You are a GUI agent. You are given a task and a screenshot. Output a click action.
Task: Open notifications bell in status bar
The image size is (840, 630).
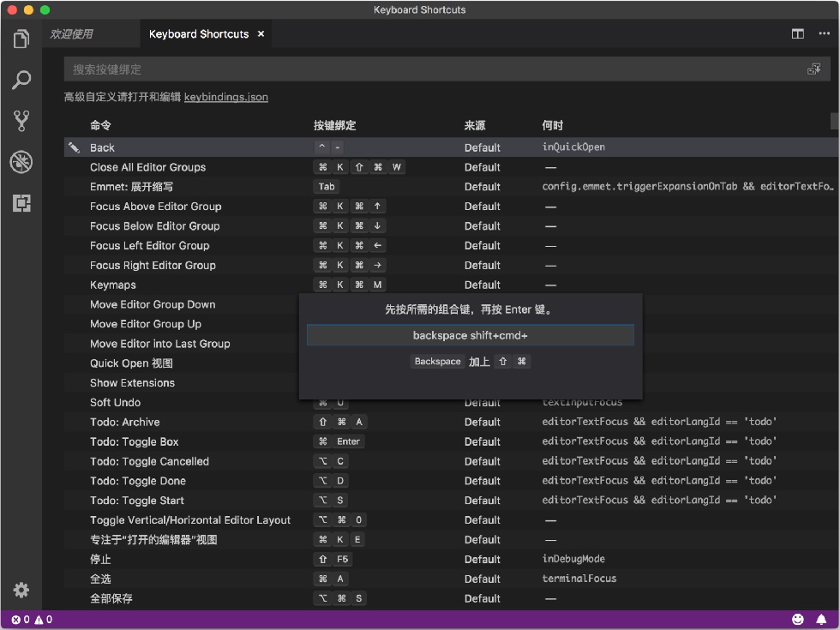(x=821, y=619)
